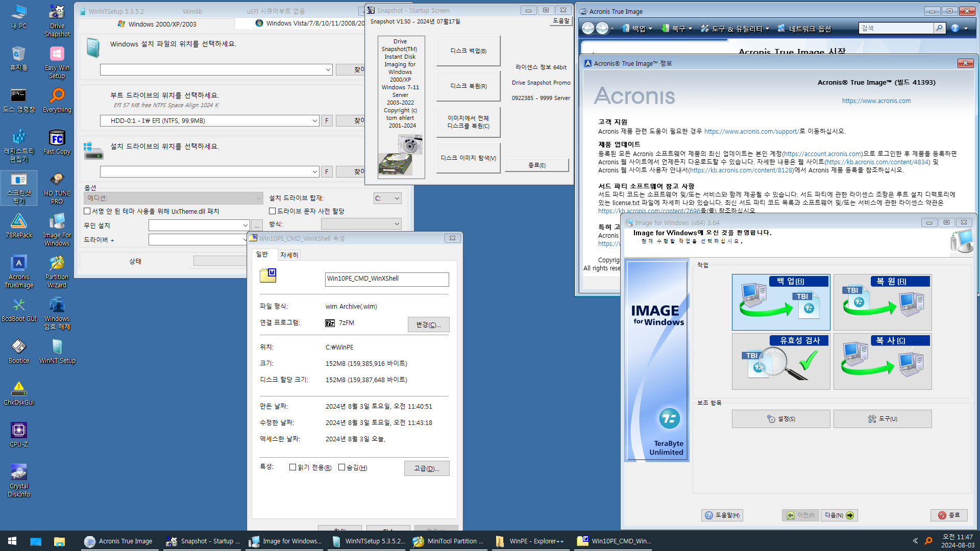Expand the Acronis 복구 menu arrow
The image size is (980, 551).
pyautogui.click(x=690, y=29)
